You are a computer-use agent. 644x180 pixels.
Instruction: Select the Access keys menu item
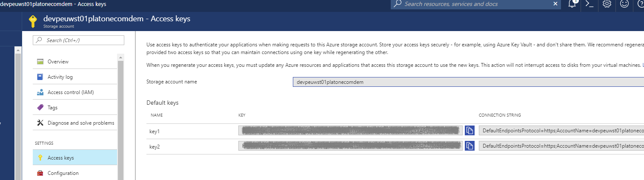tap(60, 158)
